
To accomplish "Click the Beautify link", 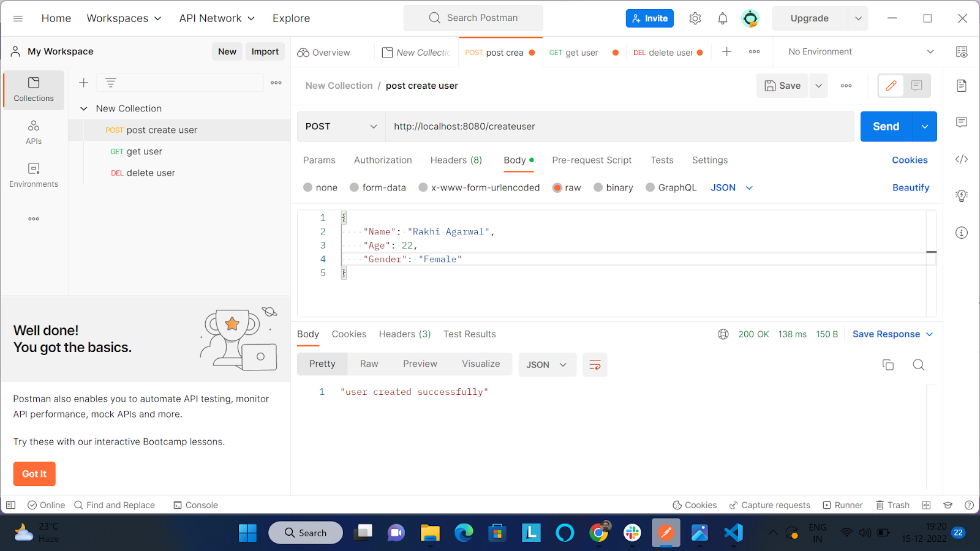I will 911,187.
